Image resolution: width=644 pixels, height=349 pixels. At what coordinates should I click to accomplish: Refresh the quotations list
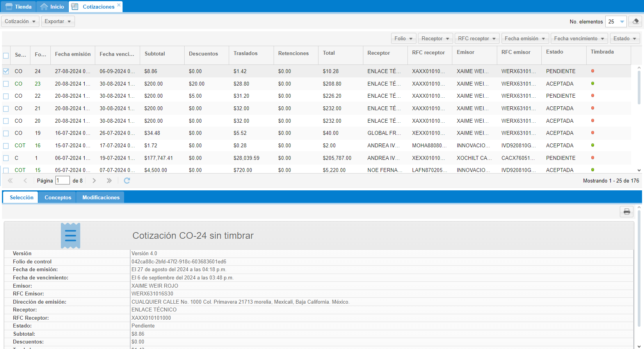coord(127,181)
